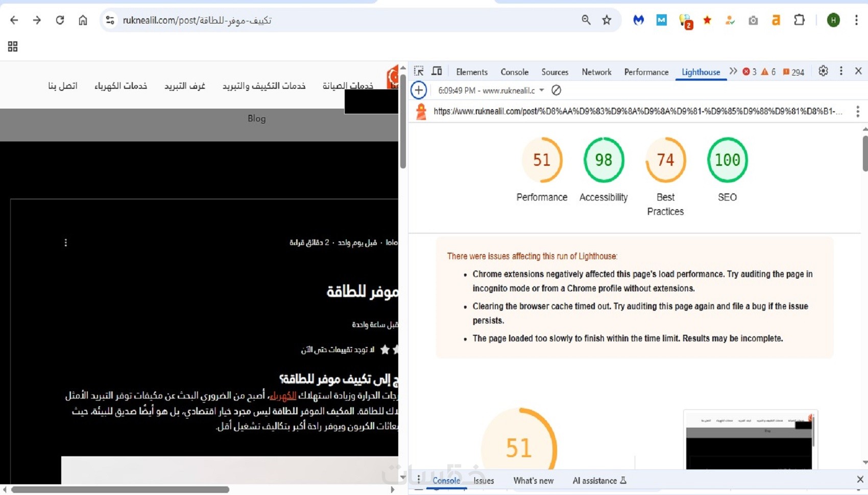This screenshot has width=868, height=495.
Task: Switch to the Network tab
Action: pyautogui.click(x=596, y=72)
